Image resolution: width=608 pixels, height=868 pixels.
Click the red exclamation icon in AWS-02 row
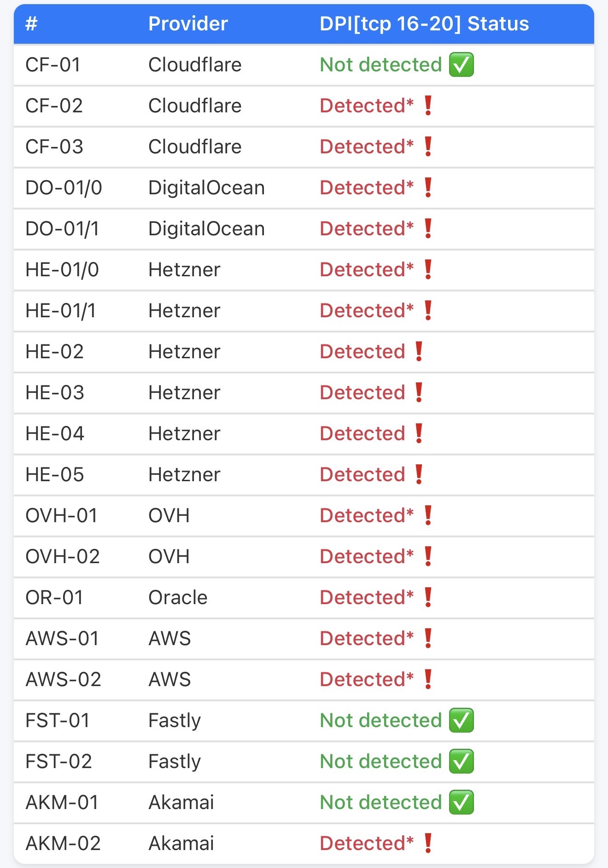[x=428, y=679]
